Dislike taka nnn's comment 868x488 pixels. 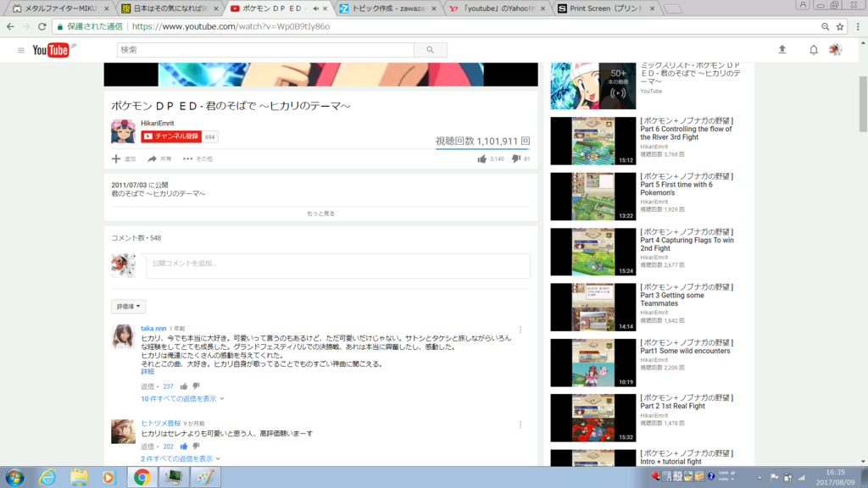pyautogui.click(x=196, y=386)
